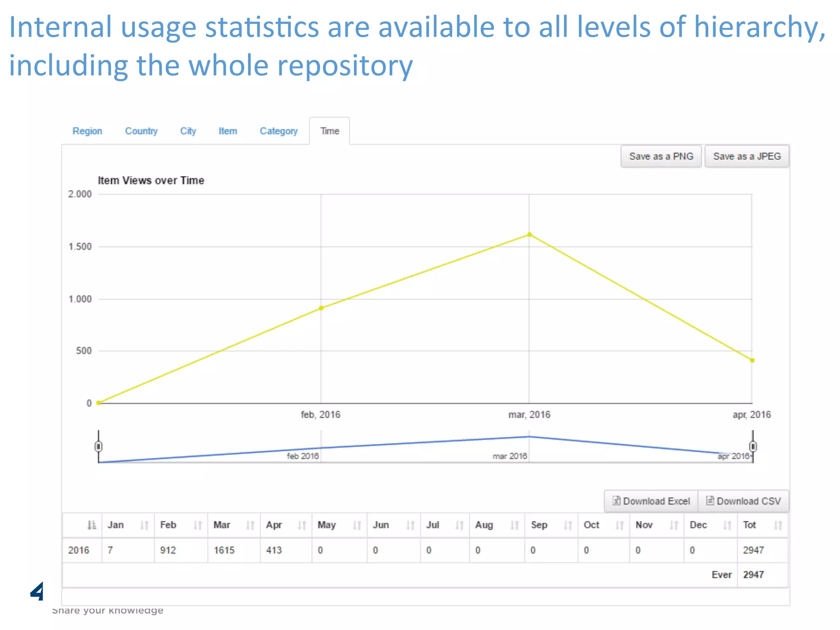Screen dimensions: 840x630
Task: Switch to the Category tab
Action: pyautogui.click(x=278, y=131)
